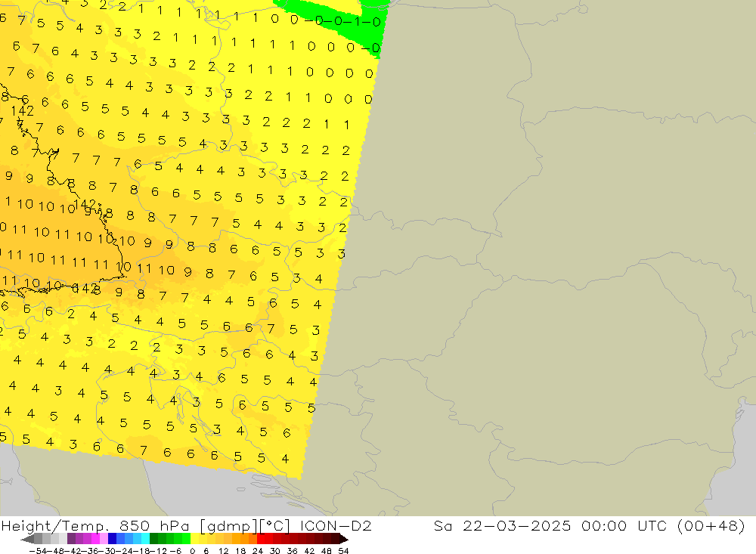Image resolution: width=756 pixels, height=554 pixels.
Task: Click the gray left arrow end of the color scale
Action: tap(27, 539)
